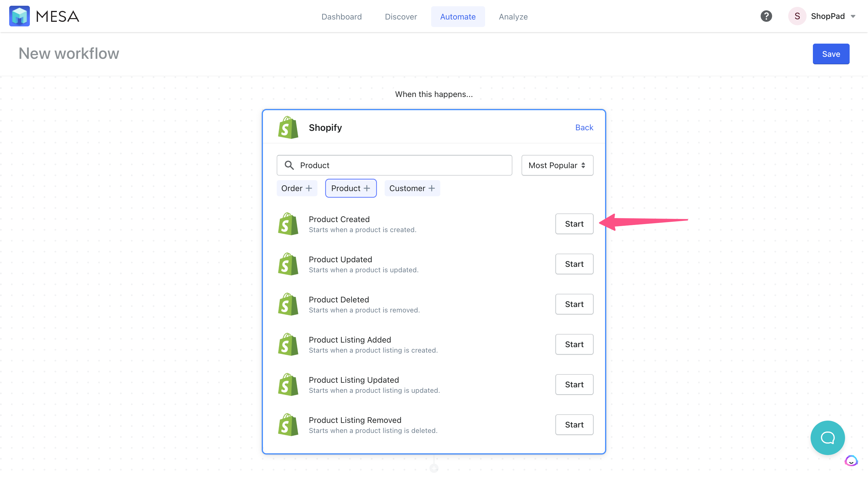Open the Analyze tab

pyautogui.click(x=513, y=17)
